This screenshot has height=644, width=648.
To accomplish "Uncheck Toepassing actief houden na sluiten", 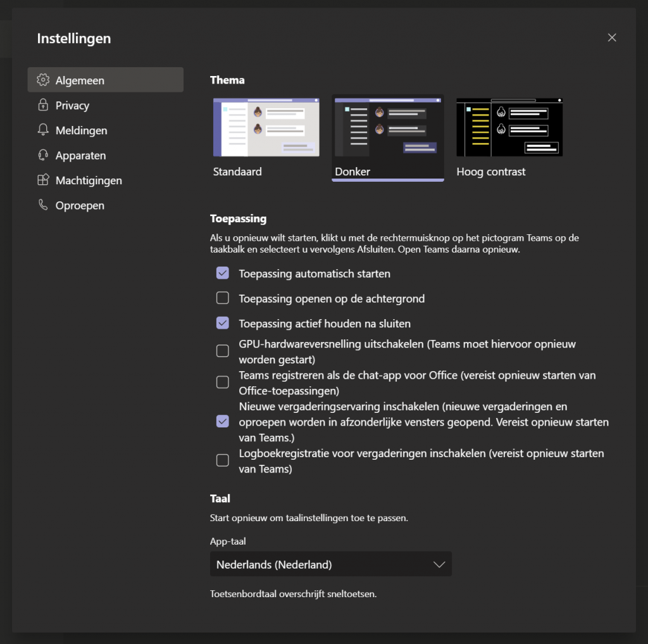I will point(223,323).
